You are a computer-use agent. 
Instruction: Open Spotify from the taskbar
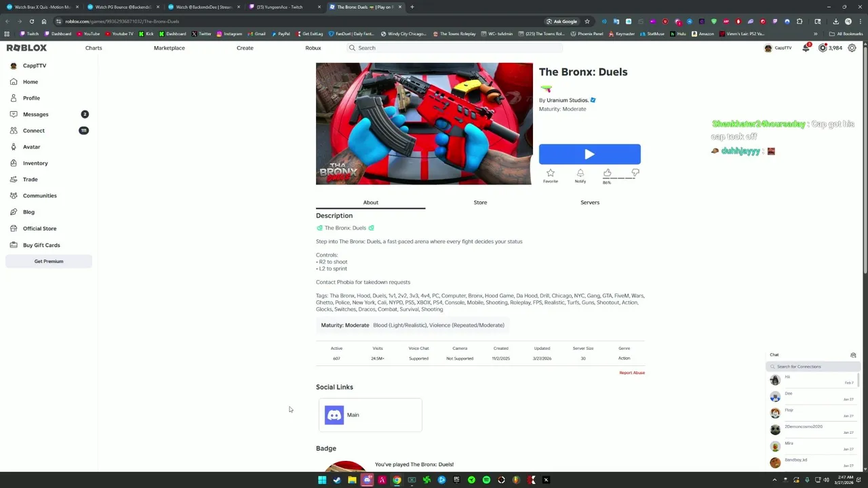(486, 481)
